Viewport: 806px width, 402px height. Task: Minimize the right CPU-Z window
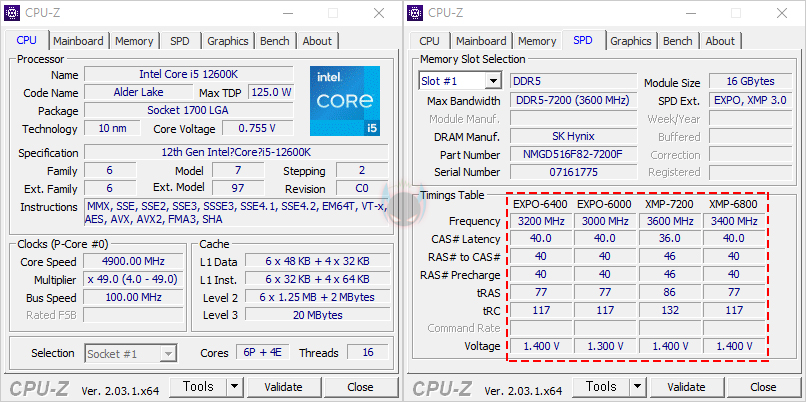coord(689,13)
